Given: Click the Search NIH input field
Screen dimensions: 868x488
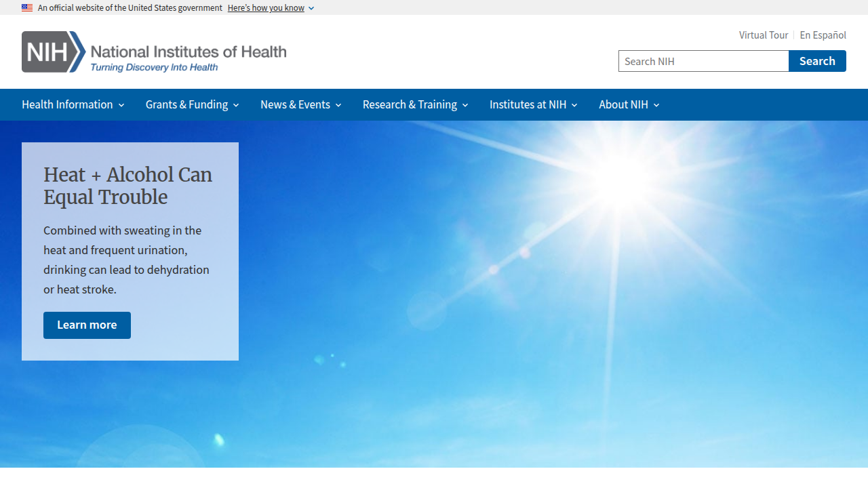Looking at the screenshot, I should coord(703,61).
